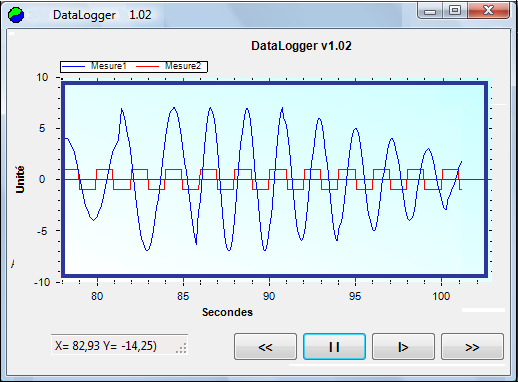Viewport: 518px width, 382px height.
Task: Click the X= 82,93 Y= -14,25 coordinates field
Action: point(119,345)
